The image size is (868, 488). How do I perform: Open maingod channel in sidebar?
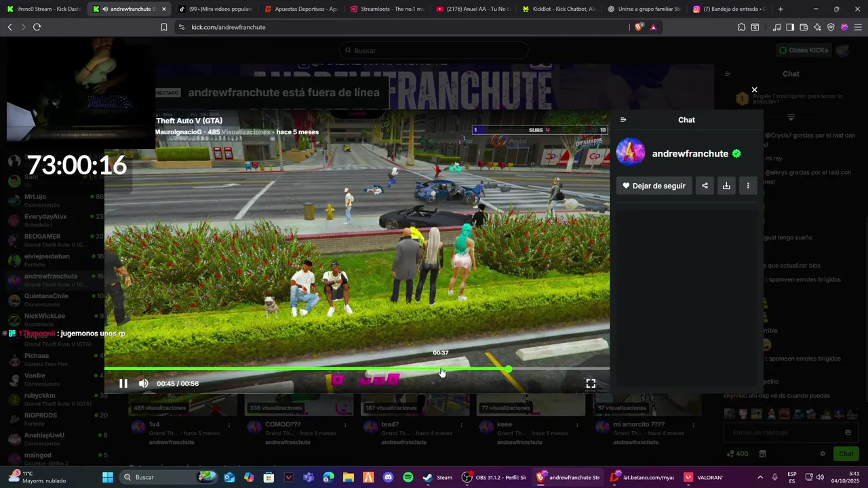click(54, 457)
